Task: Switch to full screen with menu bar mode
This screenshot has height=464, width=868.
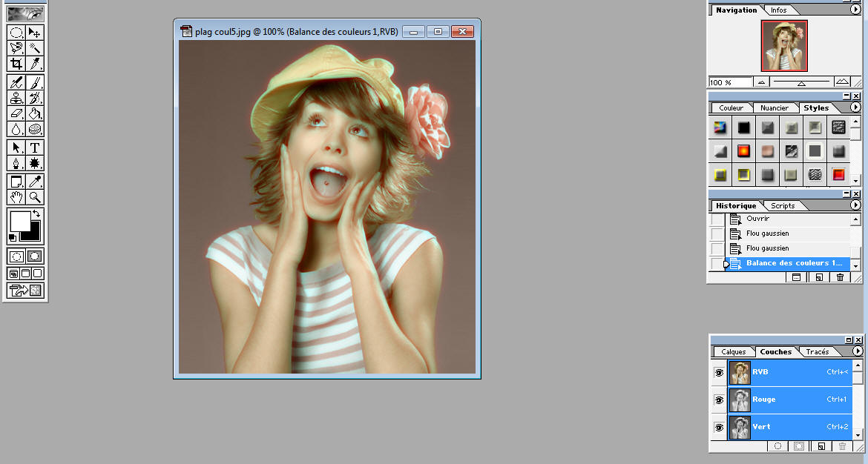Action: tap(25, 274)
